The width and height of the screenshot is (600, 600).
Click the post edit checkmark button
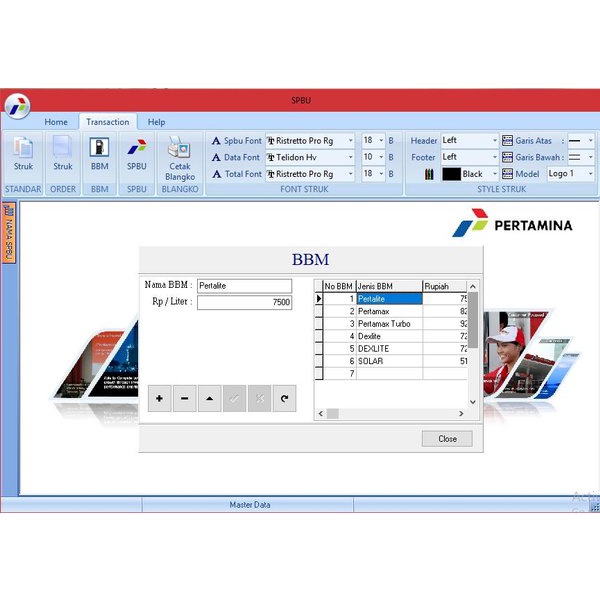(234, 398)
